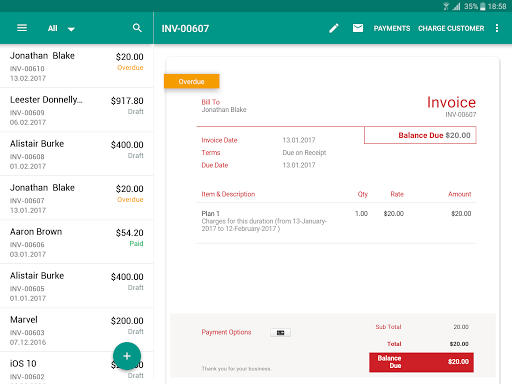Click the red Balance Due total box

[x=421, y=362]
